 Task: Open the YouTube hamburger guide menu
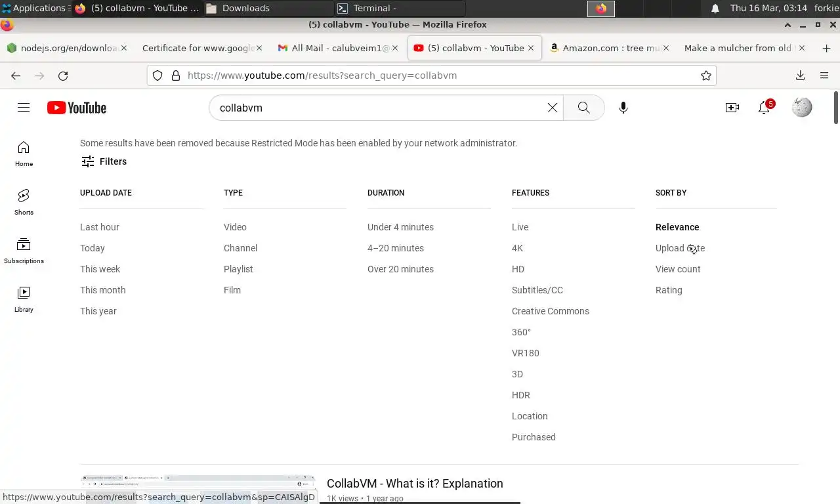point(24,108)
